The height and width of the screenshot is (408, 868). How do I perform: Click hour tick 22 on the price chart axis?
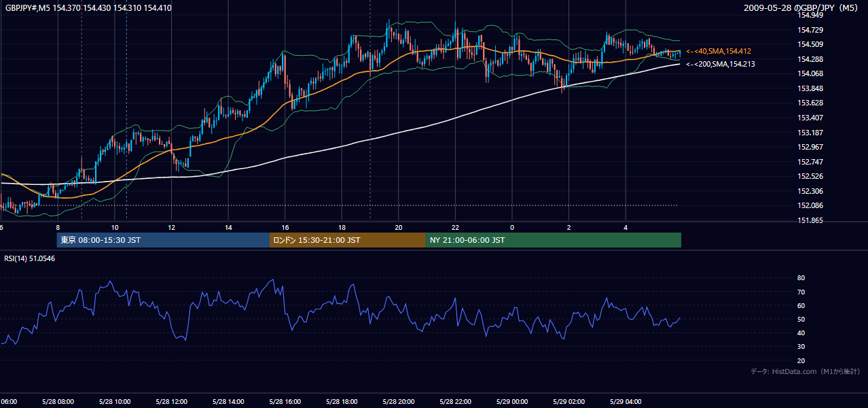455,228
